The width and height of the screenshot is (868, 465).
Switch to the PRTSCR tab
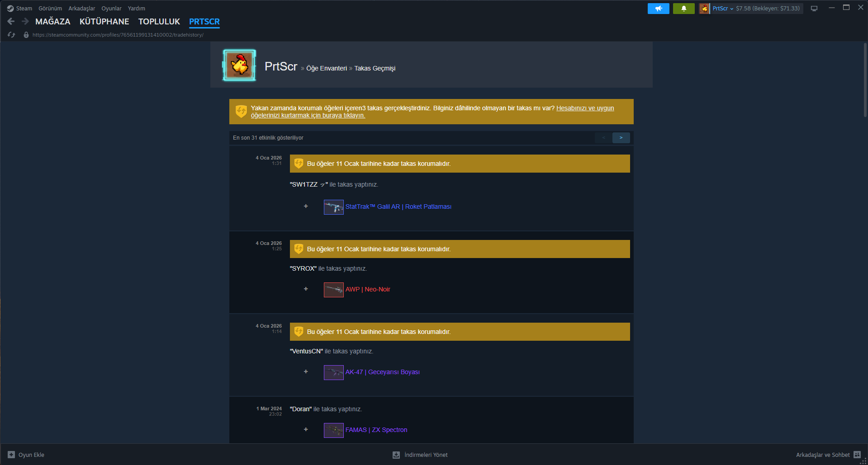tap(204, 22)
